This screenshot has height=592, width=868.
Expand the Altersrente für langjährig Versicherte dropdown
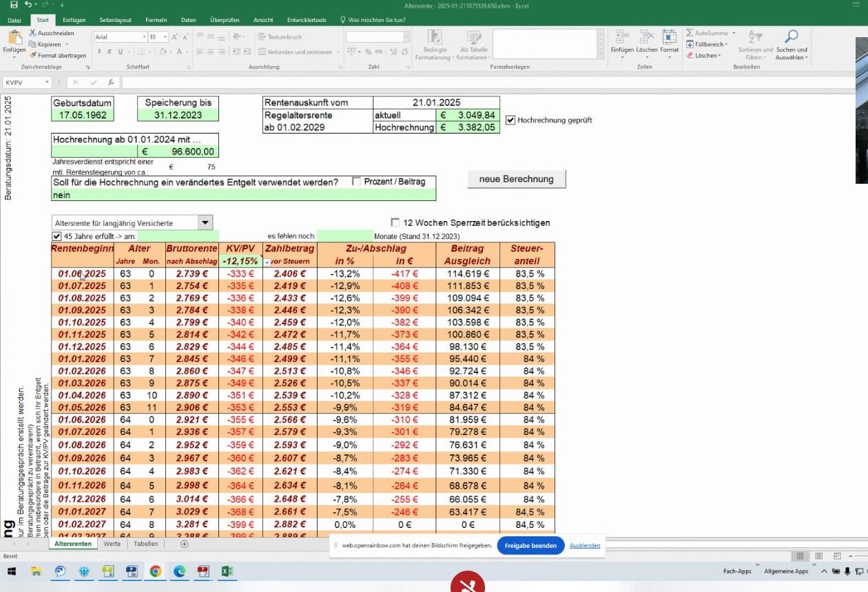tap(205, 222)
